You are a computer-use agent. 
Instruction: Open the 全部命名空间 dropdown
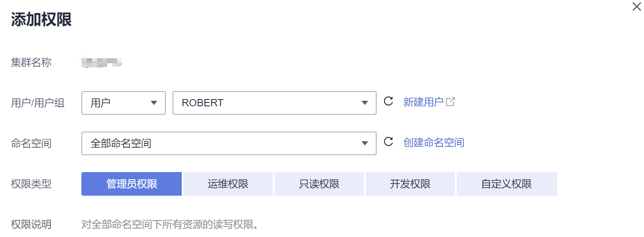[x=229, y=143]
